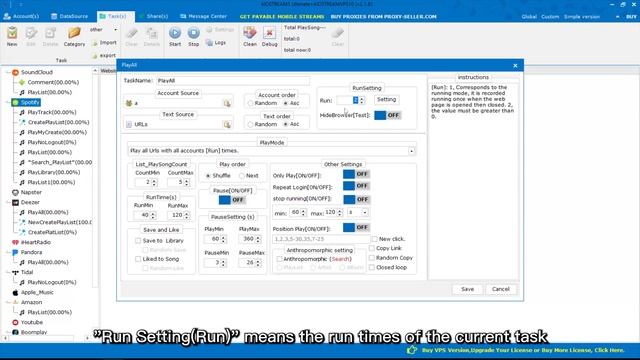Image resolution: width=640 pixels, height=360 pixels.
Task: Browse the Account Source file icon
Action: 227,103
